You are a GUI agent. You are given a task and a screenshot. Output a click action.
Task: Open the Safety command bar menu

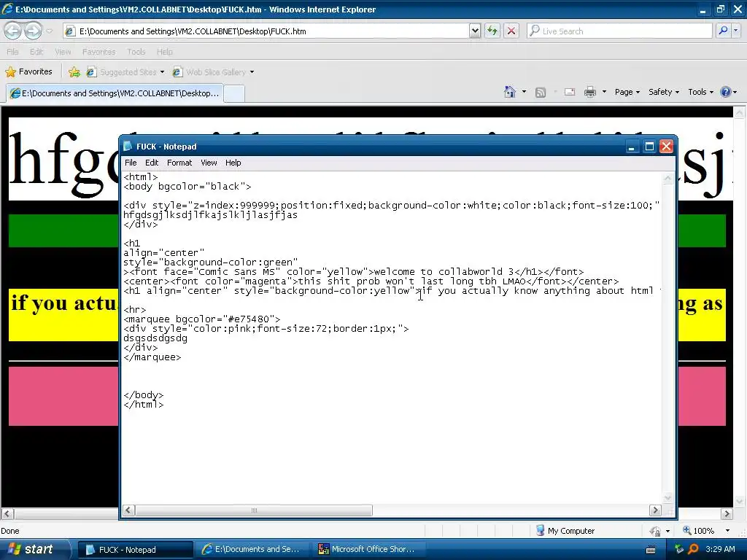pyautogui.click(x=664, y=92)
